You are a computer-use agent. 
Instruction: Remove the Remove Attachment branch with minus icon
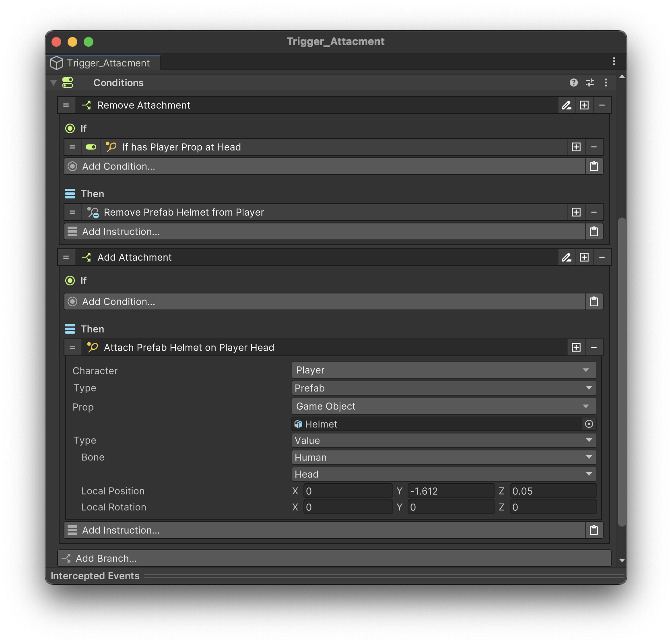pyautogui.click(x=602, y=105)
